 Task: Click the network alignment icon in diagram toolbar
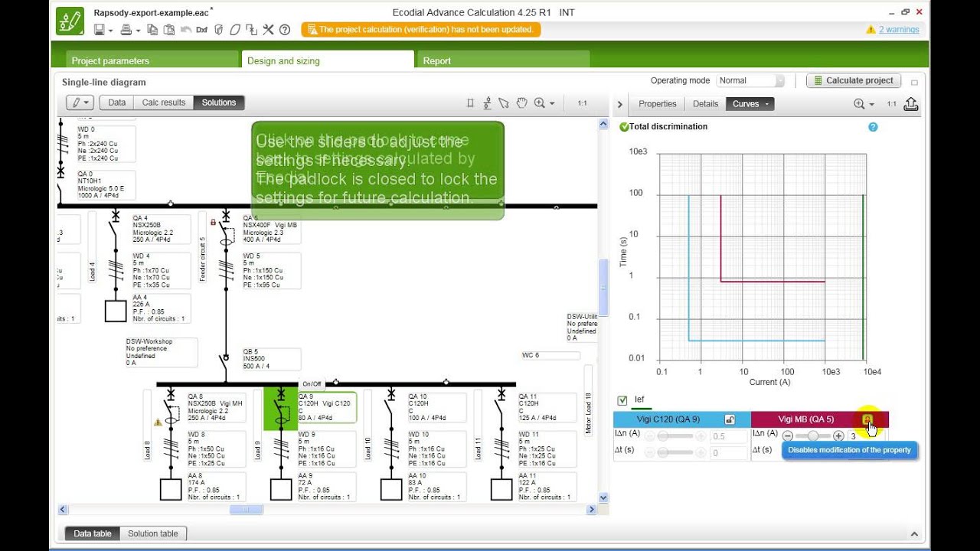[x=487, y=103]
